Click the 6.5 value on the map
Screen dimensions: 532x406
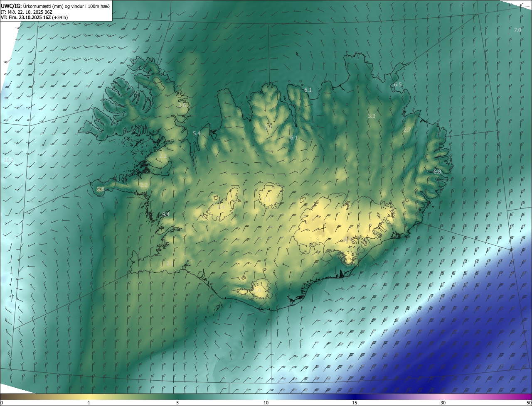[398, 84]
